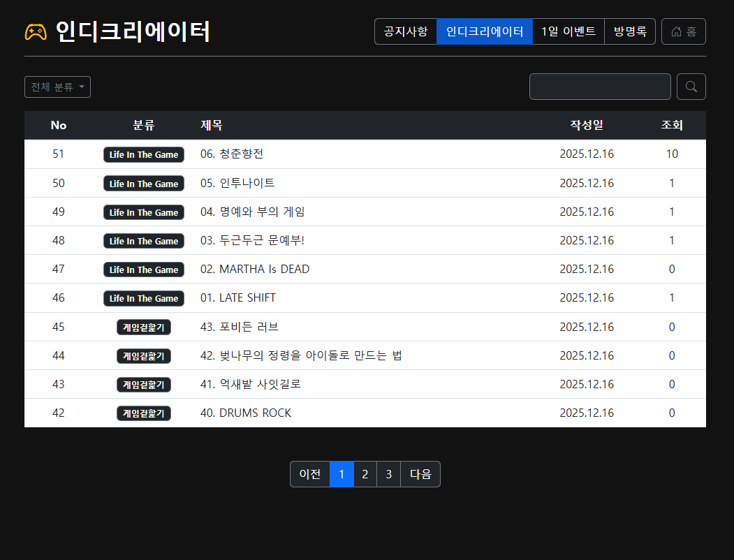Open the post 02. MARTHA Is DEAD
The image size is (734, 560).
[255, 269]
